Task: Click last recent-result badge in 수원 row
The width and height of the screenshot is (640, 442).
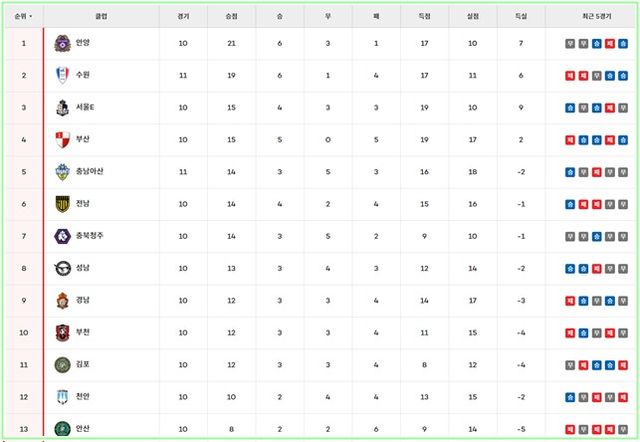Action: (622, 75)
